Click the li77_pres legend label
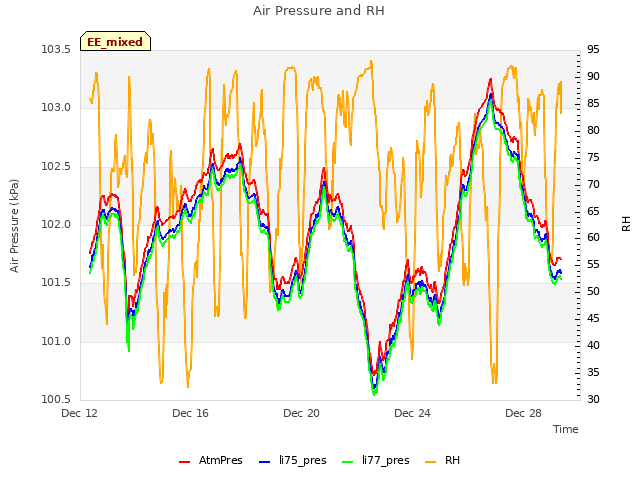The width and height of the screenshot is (640, 480). (x=385, y=460)
